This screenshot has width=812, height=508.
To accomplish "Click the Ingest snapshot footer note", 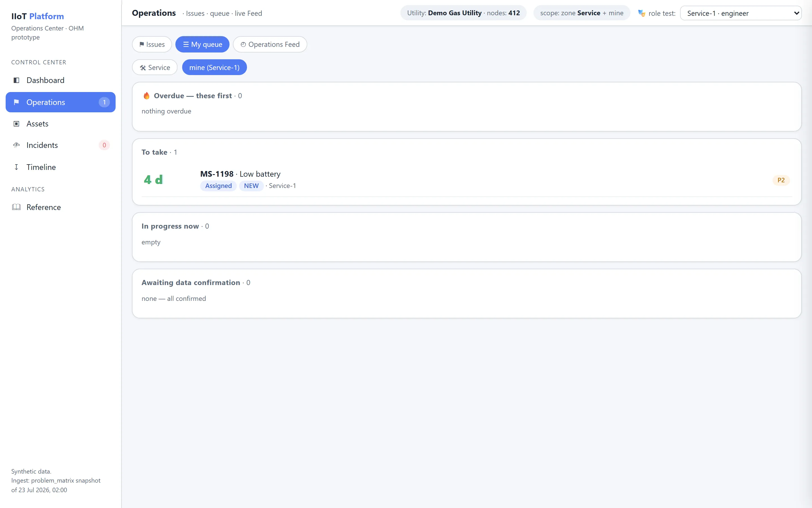I will (x=56, y=485).
